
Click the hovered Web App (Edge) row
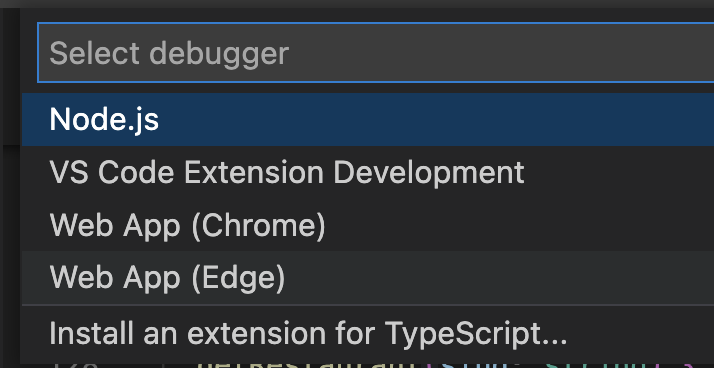pos(368,277)
